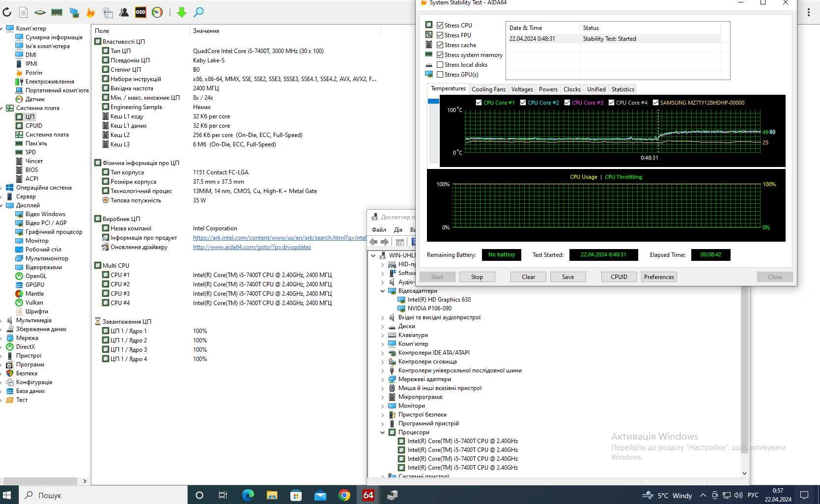
Task: Switch to the Cooling Fans tab
Action: tap(488, 89)
